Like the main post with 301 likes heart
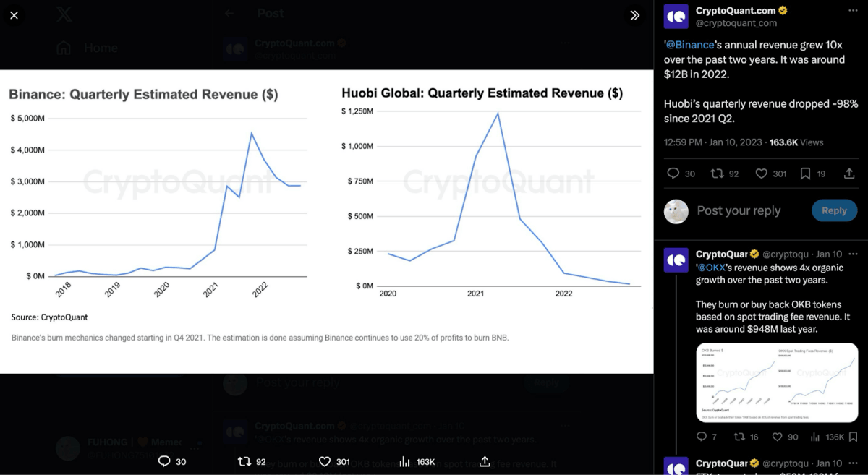Viewport: 868px width, 475px height. (762, 174)
